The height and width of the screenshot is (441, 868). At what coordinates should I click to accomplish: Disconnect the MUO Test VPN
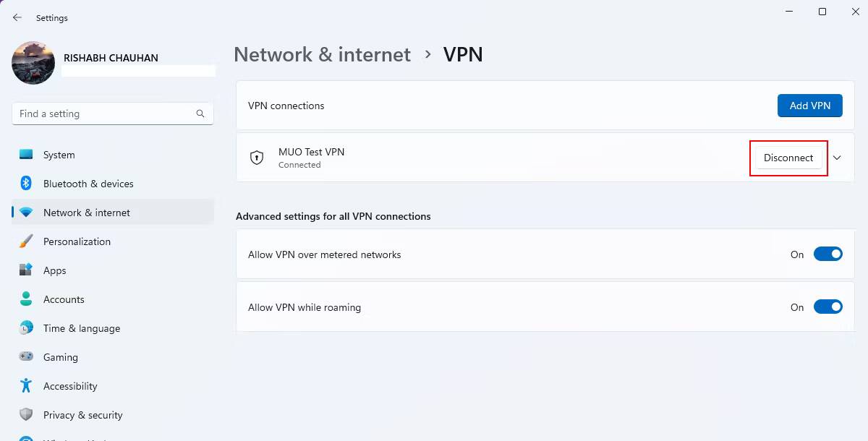tap(788, 158)
